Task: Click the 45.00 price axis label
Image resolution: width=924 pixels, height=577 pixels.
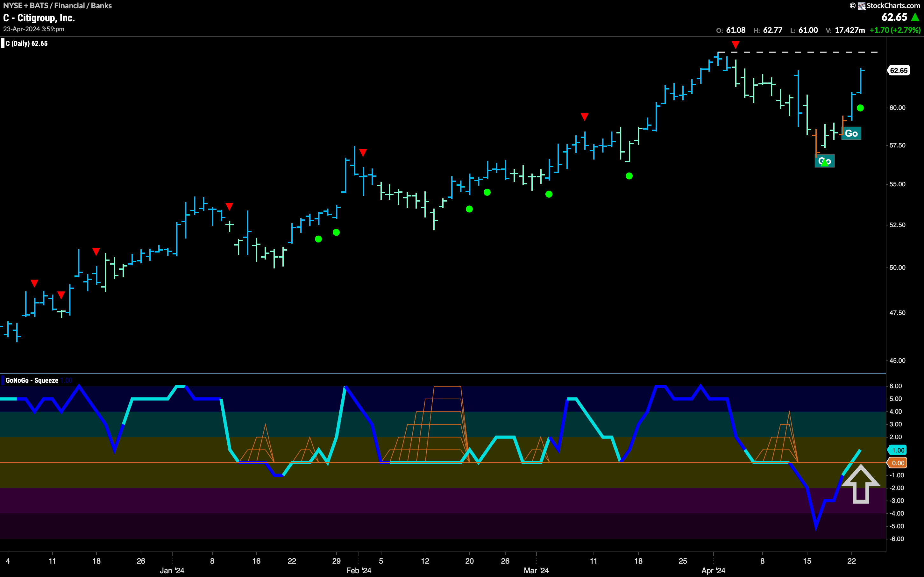Action: (x=897, y=360)
